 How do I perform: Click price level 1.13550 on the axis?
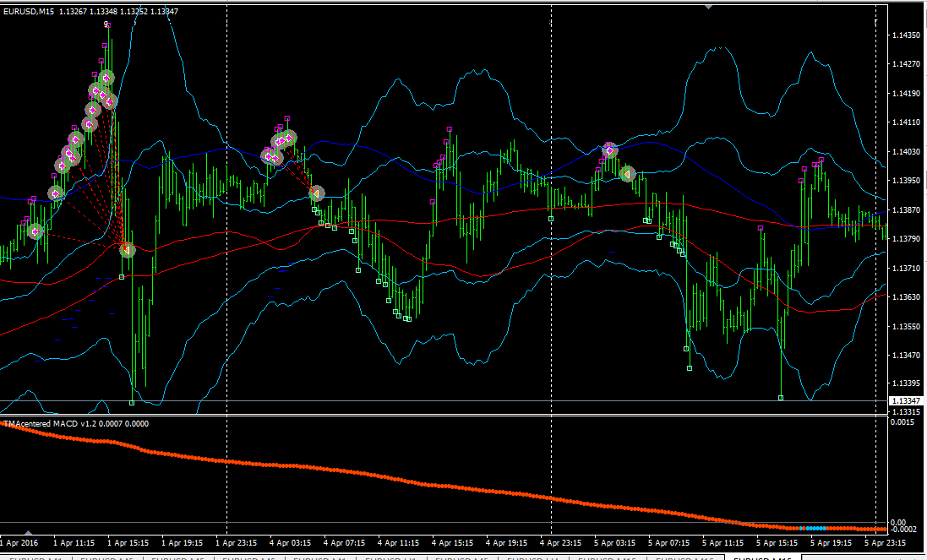click(907, 327)
